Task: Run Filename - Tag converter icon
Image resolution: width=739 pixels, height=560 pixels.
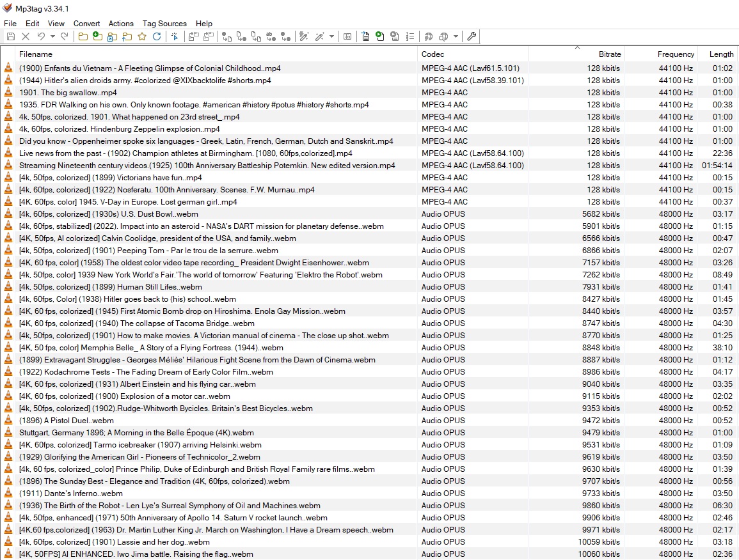Action: (241, 36)
